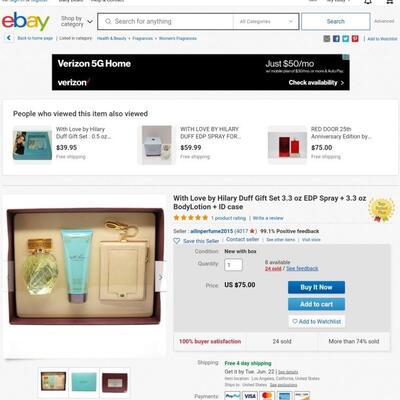
Task: Click the Quantity input box
Action: tap(233, 265)
